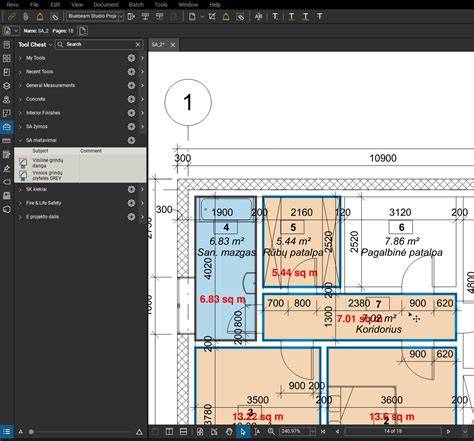The image size is (474, 441).
Task: Toggle vertical split view
Action: 169,432
